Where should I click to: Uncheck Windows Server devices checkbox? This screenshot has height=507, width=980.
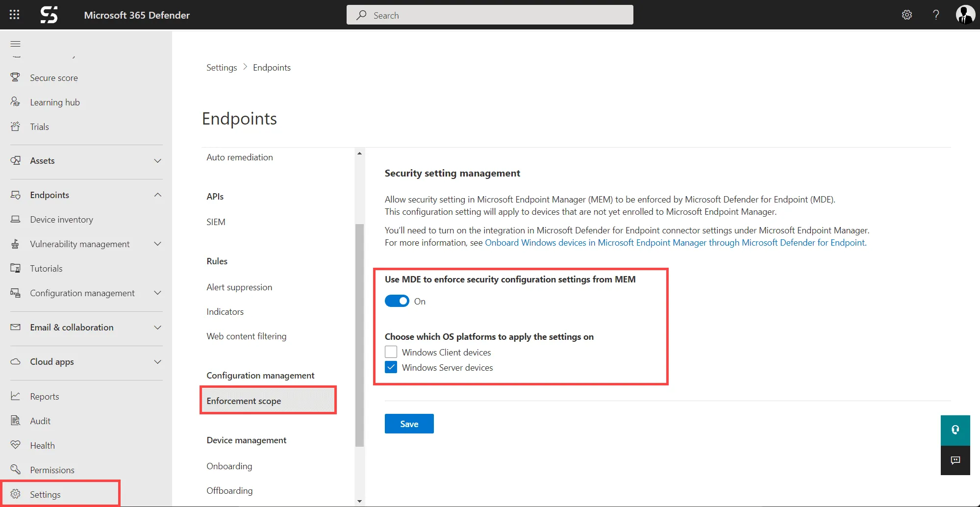coord(391,367)
